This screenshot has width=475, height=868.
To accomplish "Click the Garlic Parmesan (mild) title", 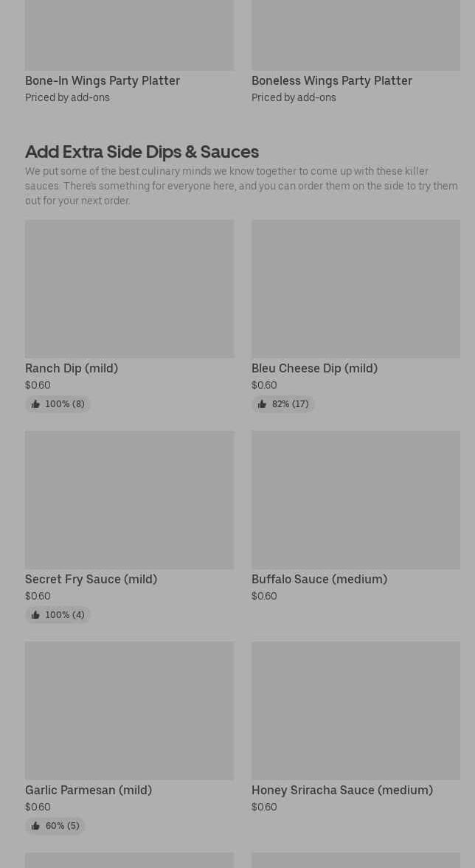I will 89,790.
